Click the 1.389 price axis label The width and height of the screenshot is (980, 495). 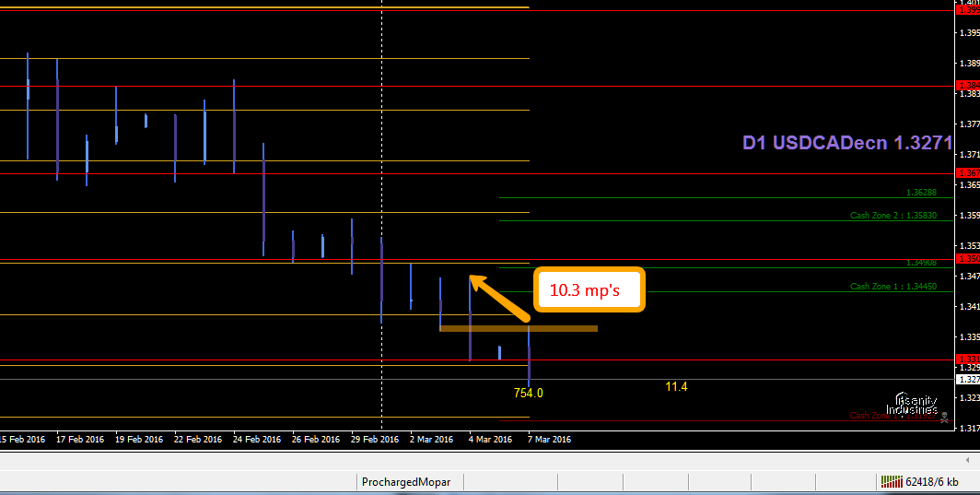969,64
